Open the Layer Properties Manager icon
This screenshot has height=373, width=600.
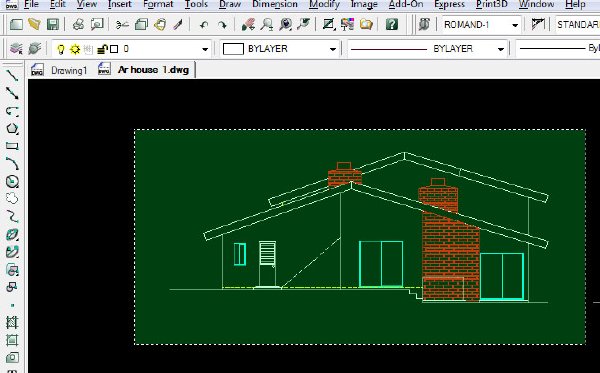16,49
